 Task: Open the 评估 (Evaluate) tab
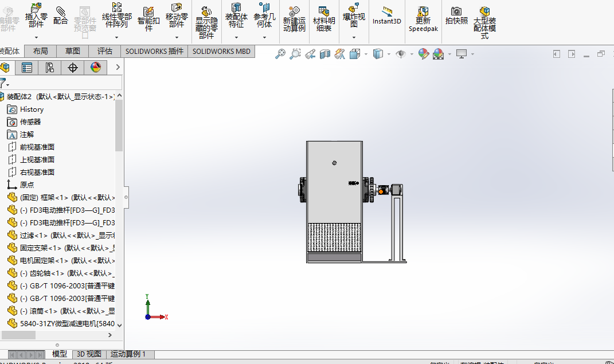(x=104, y=51)
